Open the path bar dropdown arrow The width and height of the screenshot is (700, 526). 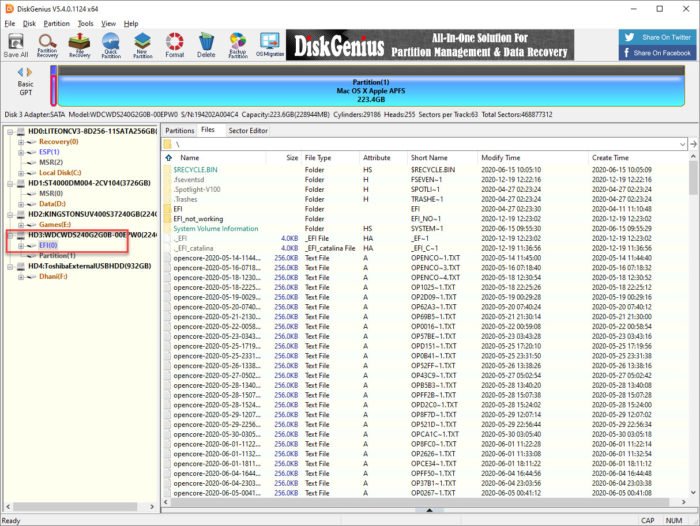point(682,144)
